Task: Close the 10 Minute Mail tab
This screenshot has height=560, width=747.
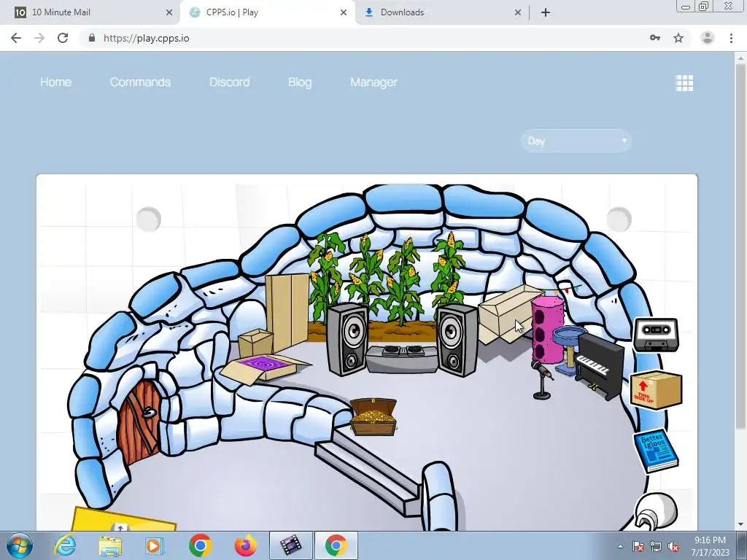Action: 169,12
